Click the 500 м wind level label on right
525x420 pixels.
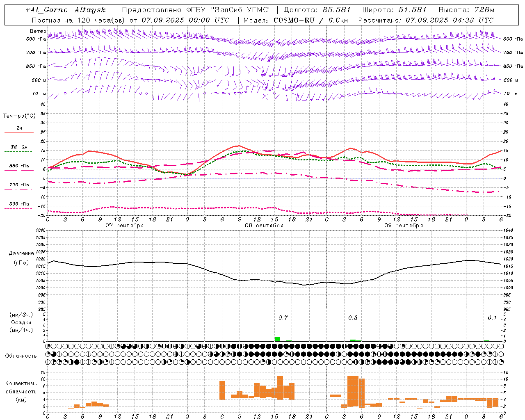click(x=511, y=80)
